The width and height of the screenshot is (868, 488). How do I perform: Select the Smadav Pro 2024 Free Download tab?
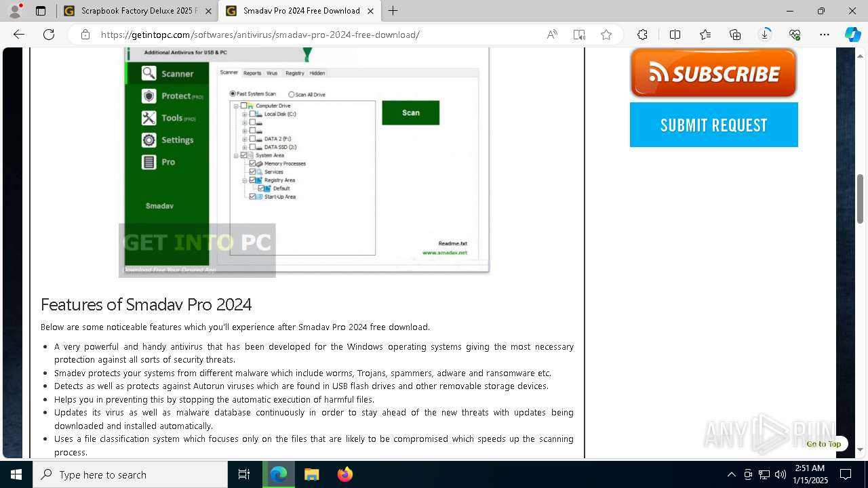pyautogui.click(x=300, y=11)
